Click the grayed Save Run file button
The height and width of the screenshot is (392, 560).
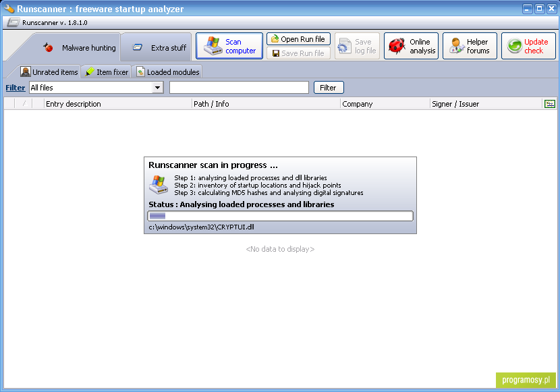[x=299, y=53]
